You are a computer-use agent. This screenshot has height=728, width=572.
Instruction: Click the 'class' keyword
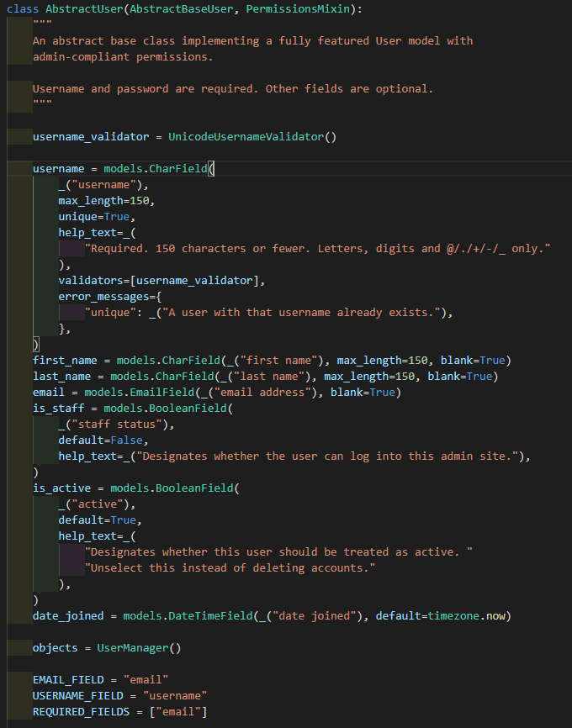23,8
